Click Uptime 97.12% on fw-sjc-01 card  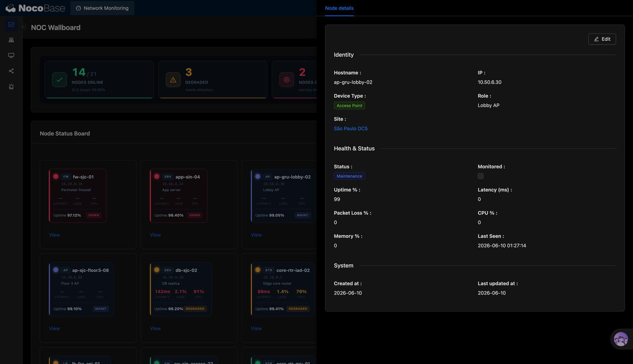click(67, 215)
